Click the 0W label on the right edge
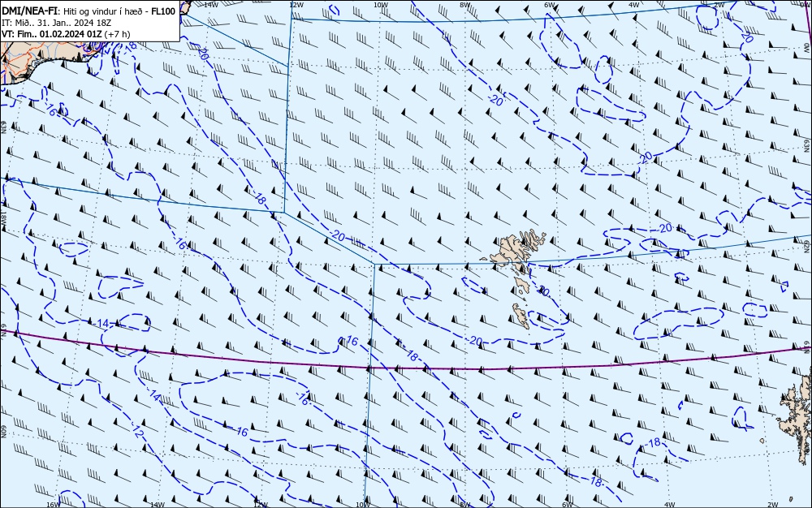 pyautogui.click(x=807, y=47)
